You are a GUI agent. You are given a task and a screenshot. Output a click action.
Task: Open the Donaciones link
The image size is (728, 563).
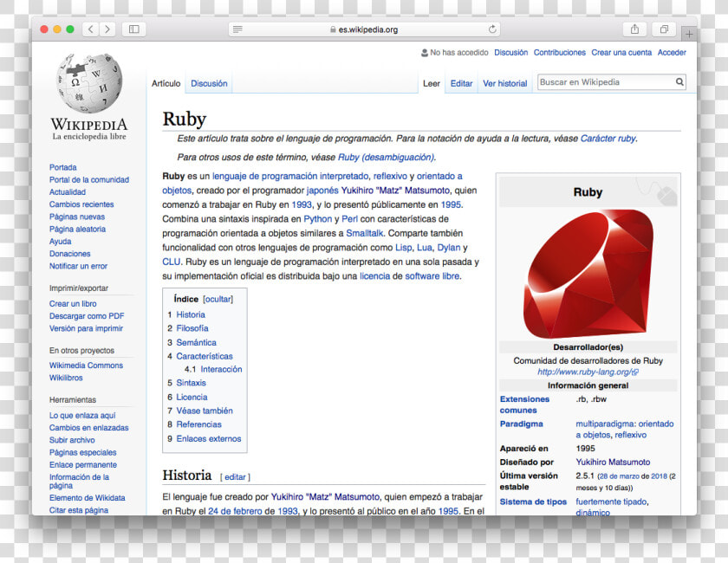point(69,254)
